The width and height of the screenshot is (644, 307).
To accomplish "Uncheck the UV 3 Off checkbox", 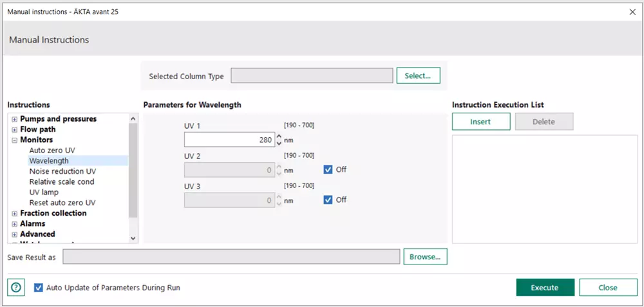I will pyautogui.click(x=328, y=200).
